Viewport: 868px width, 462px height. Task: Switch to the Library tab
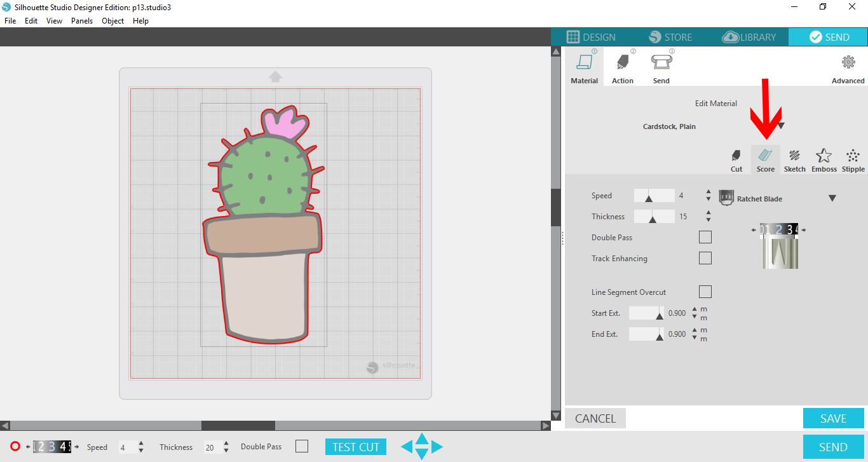(x=750, y=37)
